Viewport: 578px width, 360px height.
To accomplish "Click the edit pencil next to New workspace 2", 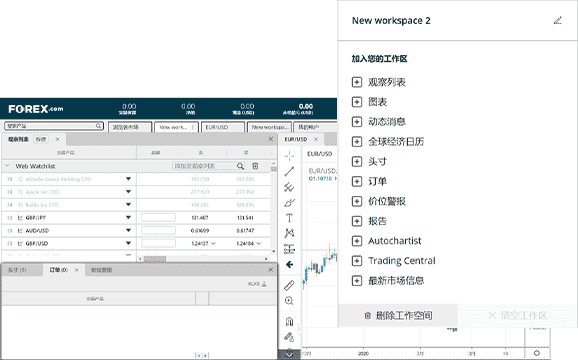I will click(x=557, y=21).
